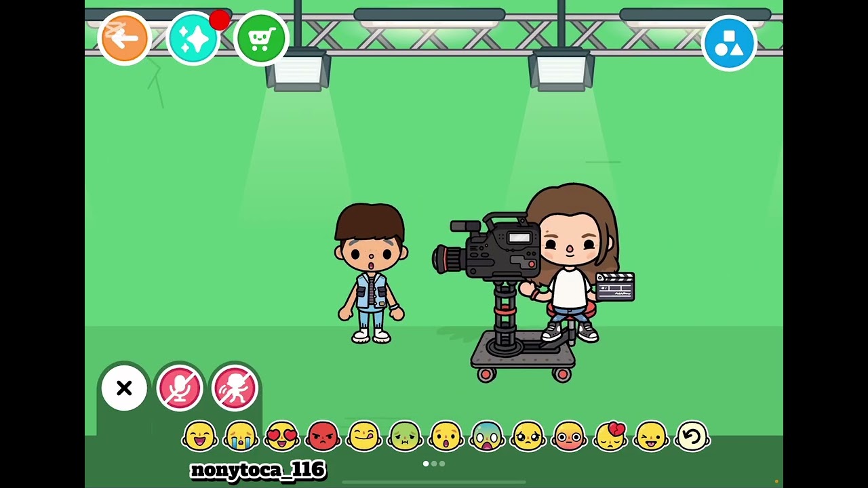Pick the winking tongue-out emoji
The image size is (868, 488).
point(651,436)
